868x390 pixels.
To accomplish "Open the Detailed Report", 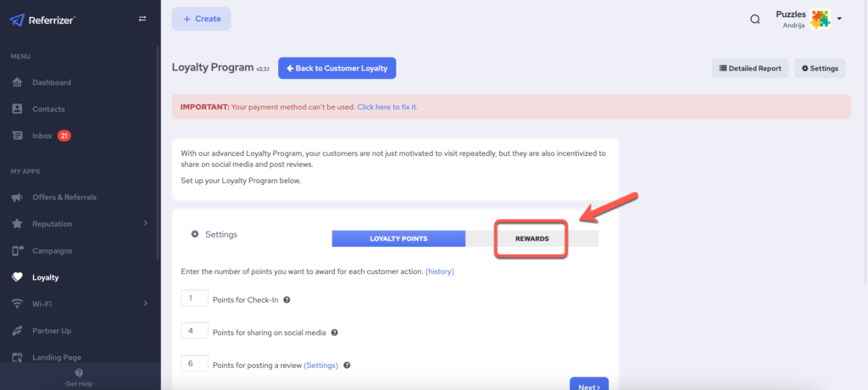I will 750,68.
